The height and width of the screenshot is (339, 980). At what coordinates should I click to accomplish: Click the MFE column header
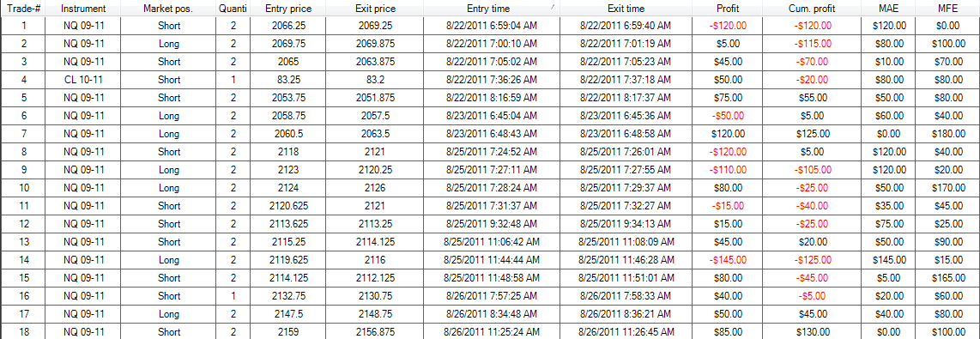pos(947,9)
